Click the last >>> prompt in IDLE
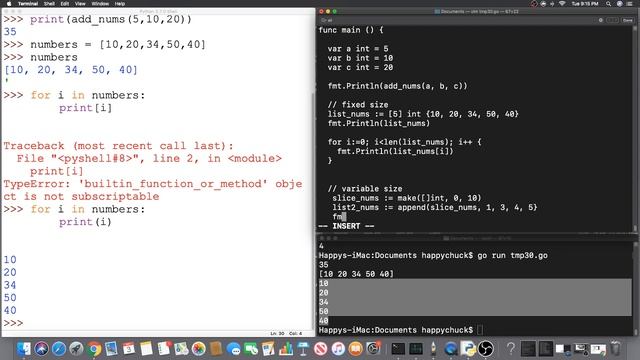Viewport: 640px width, 360px height. [13, 323]
